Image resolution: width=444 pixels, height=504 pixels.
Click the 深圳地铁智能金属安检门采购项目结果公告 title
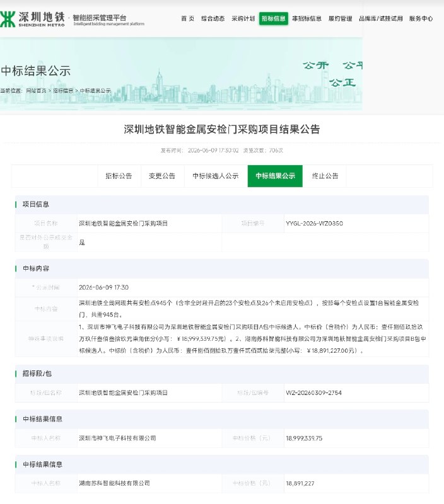[222, 129]
